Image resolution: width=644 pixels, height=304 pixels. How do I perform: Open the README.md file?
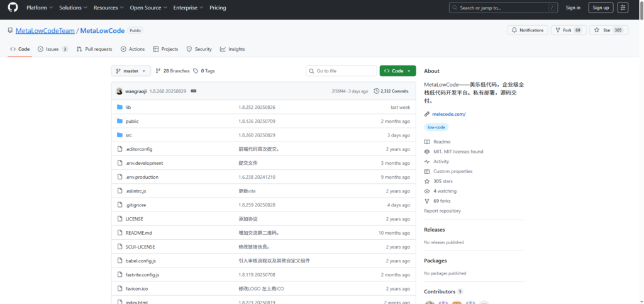point(138,233)
